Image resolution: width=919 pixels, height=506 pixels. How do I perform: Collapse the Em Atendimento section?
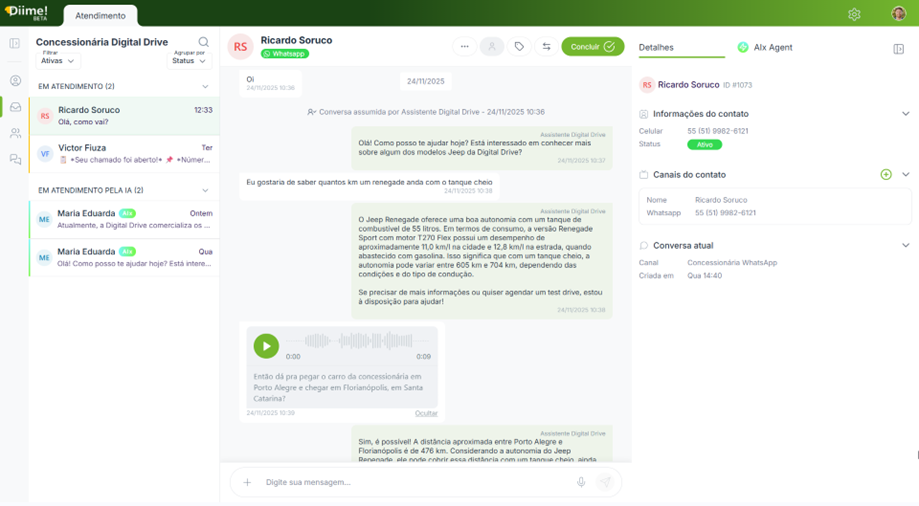(x=205, y=86)
